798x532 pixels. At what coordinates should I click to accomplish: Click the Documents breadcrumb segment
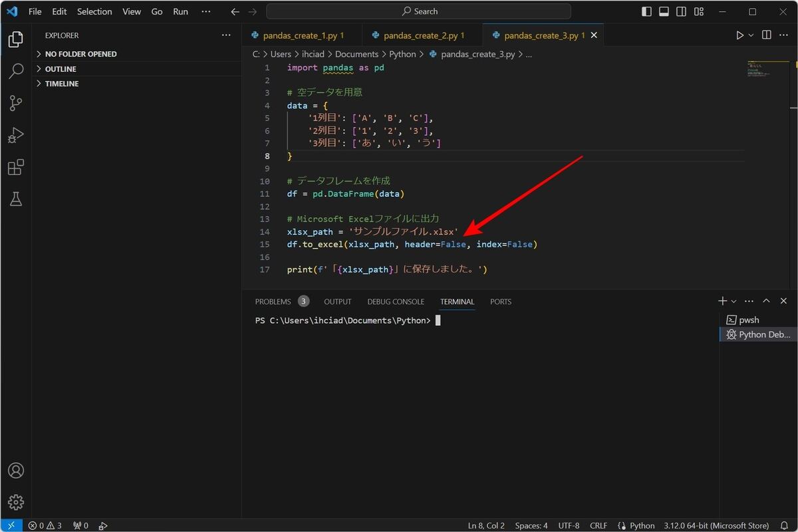pos(356,55)
